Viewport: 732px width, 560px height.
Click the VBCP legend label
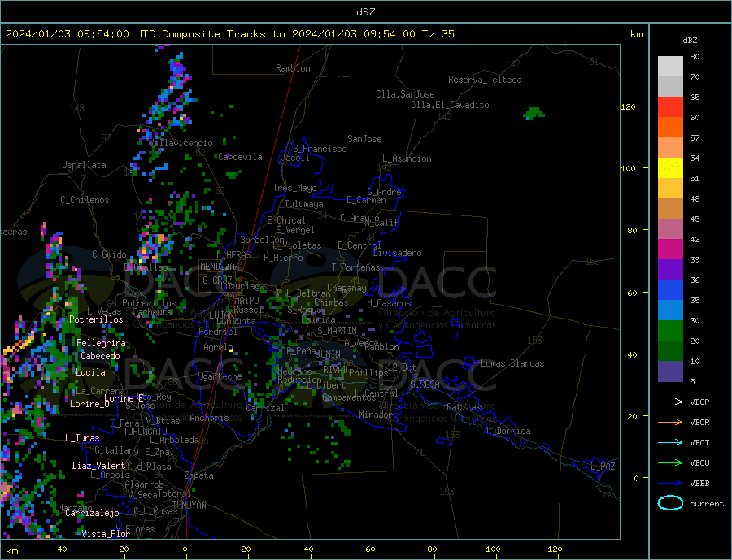(699, 402)
